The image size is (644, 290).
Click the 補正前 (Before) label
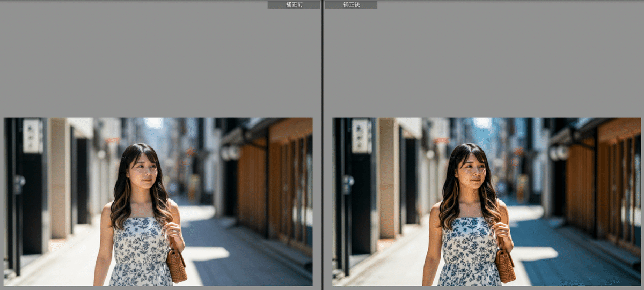click(294, 4)
